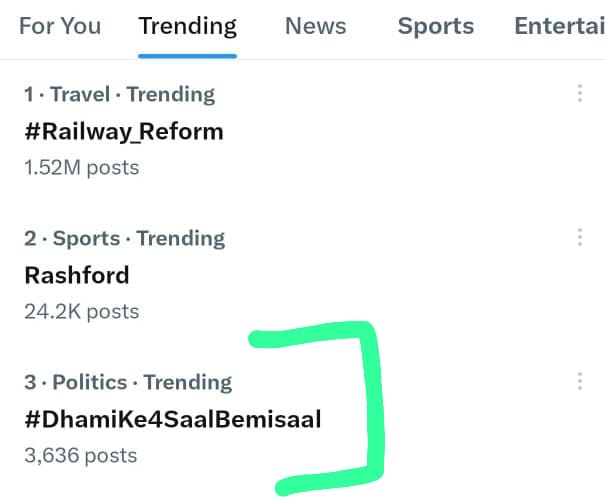Viewport: 606px width, 503px height.
Task: Open the Sports tab
Action: point(436,26)
